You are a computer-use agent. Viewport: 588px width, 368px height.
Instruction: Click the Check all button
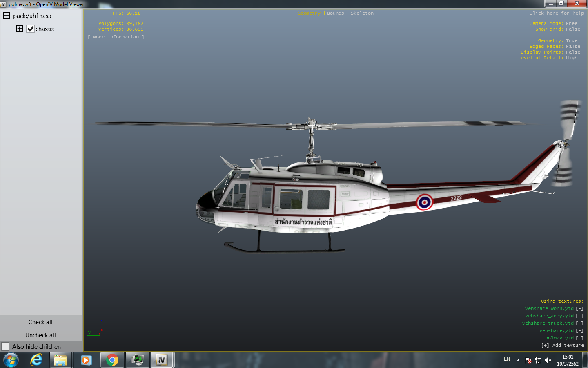click(40, 322)
